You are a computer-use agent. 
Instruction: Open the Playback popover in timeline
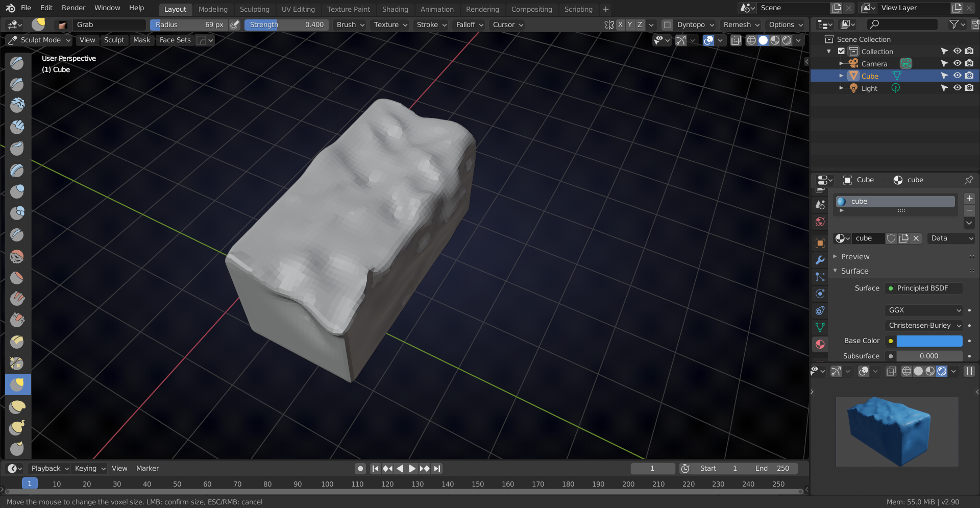50,468
